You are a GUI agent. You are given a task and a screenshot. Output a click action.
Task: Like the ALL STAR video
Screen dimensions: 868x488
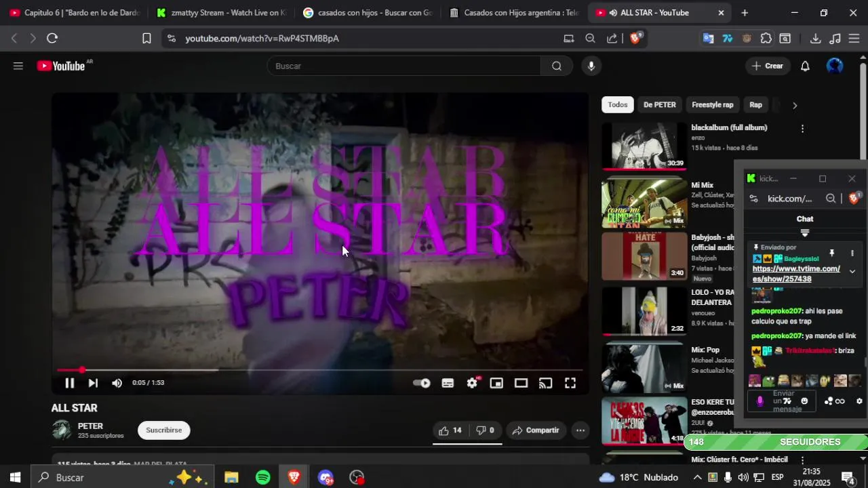tap(450, 430)
